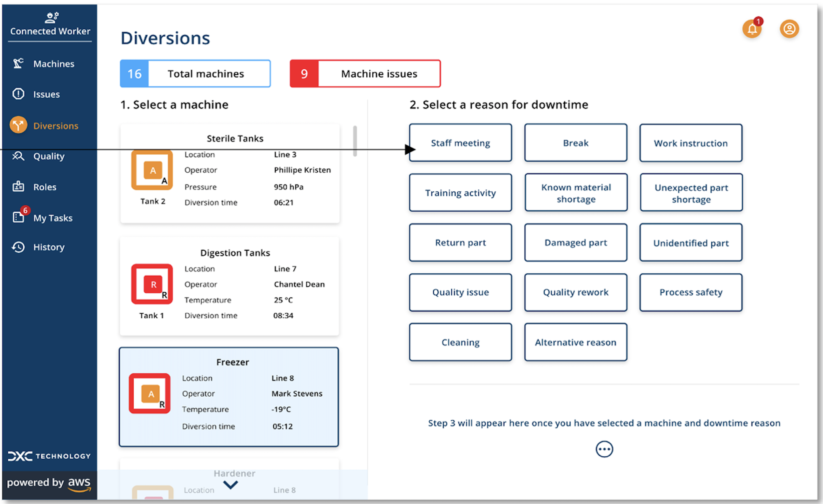Click the notification bell icon
Screen dimensions: 823x504
point(751,29)
